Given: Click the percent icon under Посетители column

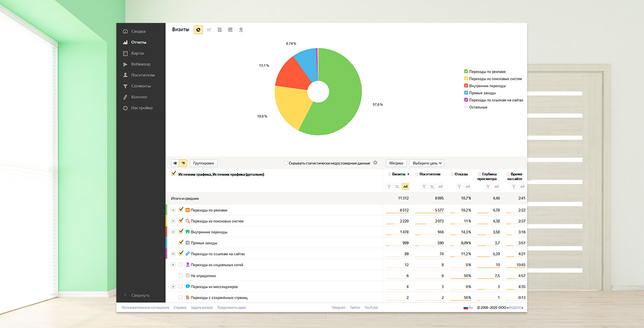Looking at the screenshot, I should pyautogui.click(x=432, y=186).
